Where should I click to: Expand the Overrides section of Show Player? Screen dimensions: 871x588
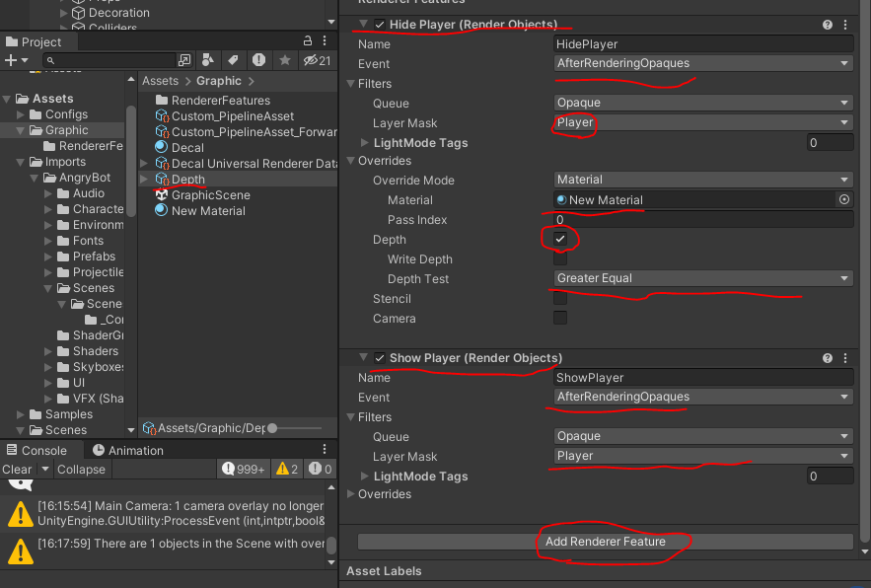click(351, 494)
